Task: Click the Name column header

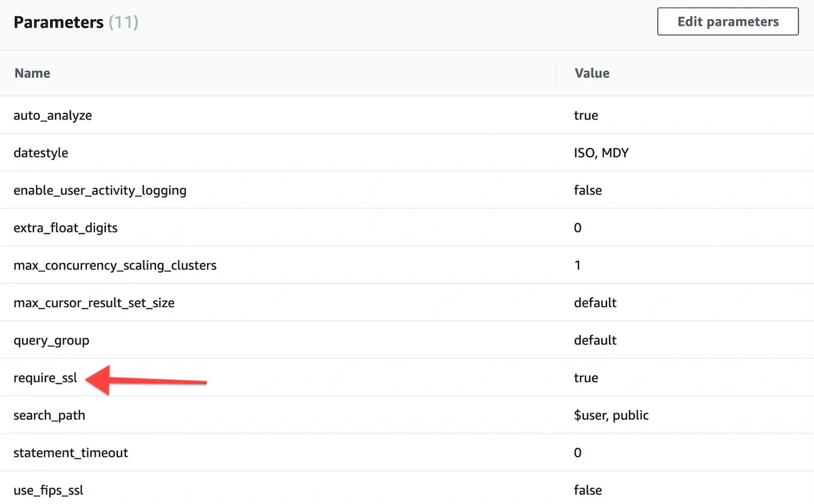Action: coord(32,73)
